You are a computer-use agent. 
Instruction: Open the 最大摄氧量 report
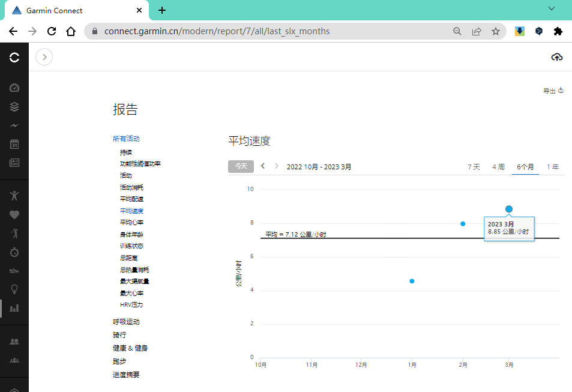pos(134,281)
